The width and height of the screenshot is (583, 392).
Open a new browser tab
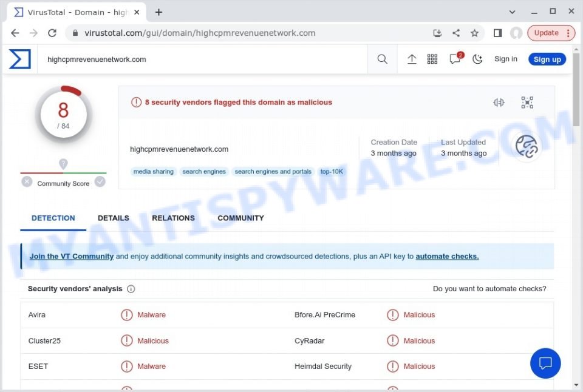pos(159,12)
